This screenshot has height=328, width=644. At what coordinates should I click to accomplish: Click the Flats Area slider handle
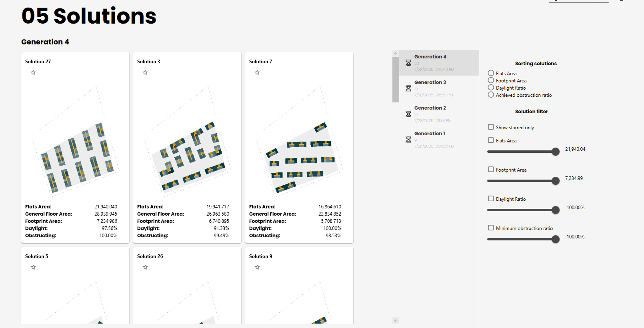(556, 152)
